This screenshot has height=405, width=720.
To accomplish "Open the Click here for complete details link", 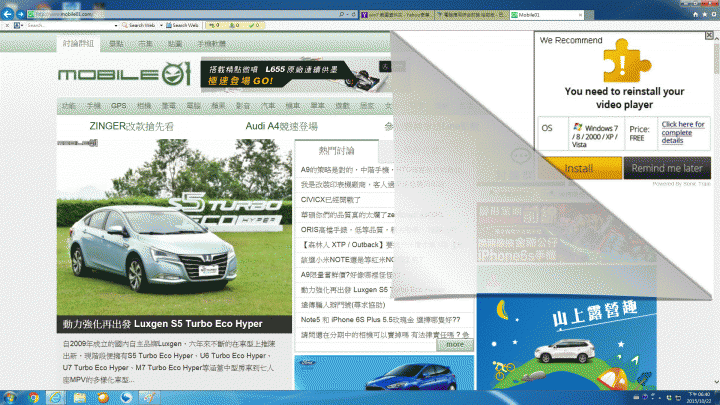I will [683, 132].
